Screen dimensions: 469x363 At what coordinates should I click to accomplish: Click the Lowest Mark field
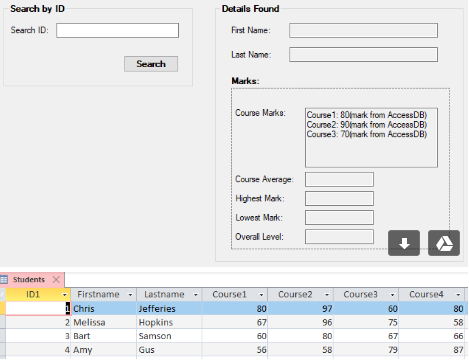[x=339, y=218]
